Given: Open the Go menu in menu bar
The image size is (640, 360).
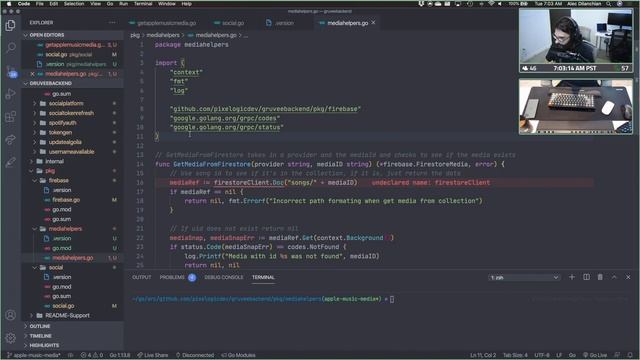Looking at the screenshot, I should point(110,4).
